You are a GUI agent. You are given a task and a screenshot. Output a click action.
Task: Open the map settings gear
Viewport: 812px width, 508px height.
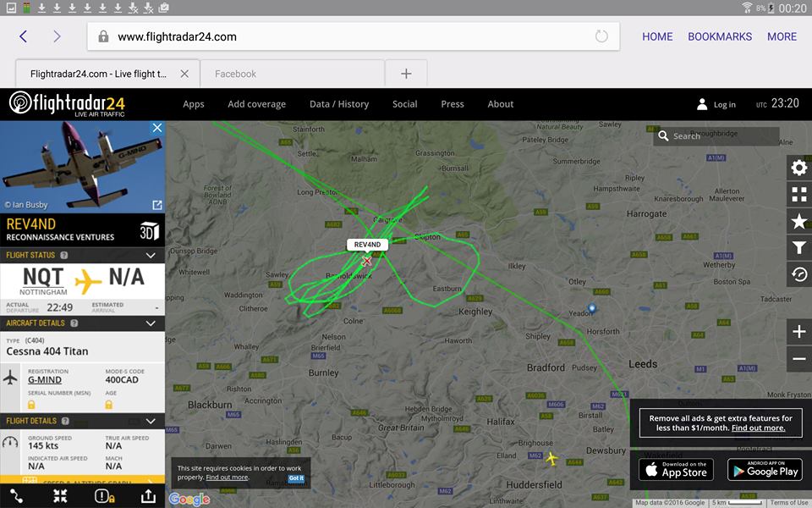[x=798, y=168]
